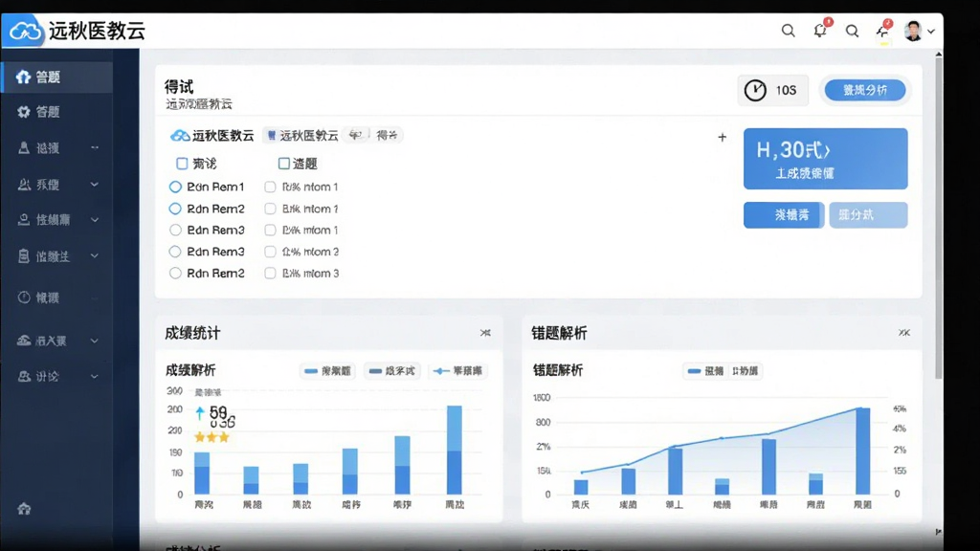Select the highlighted sidebar item with house icon
This screenshot has width=980, height=551.
[56, 77]
